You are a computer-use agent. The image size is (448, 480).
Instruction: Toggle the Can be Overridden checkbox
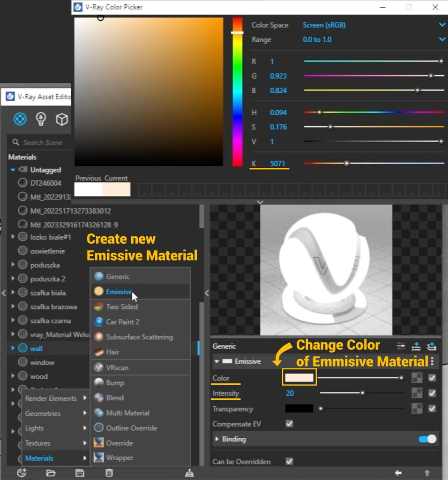[x=289, y=461]
